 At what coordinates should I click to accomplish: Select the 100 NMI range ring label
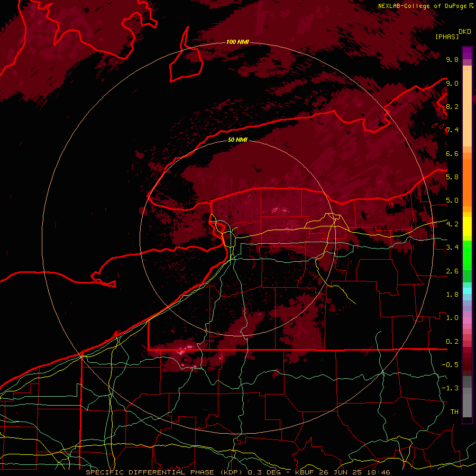tap(237, 42)
